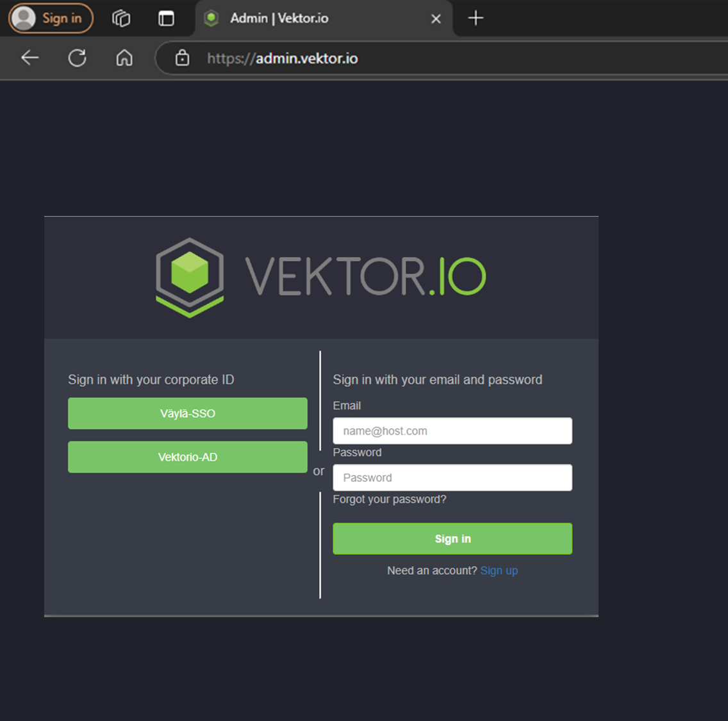This screenshot has height=721, width=728.
Task: Click the 'Password' field label
Action: coord(357,452)
